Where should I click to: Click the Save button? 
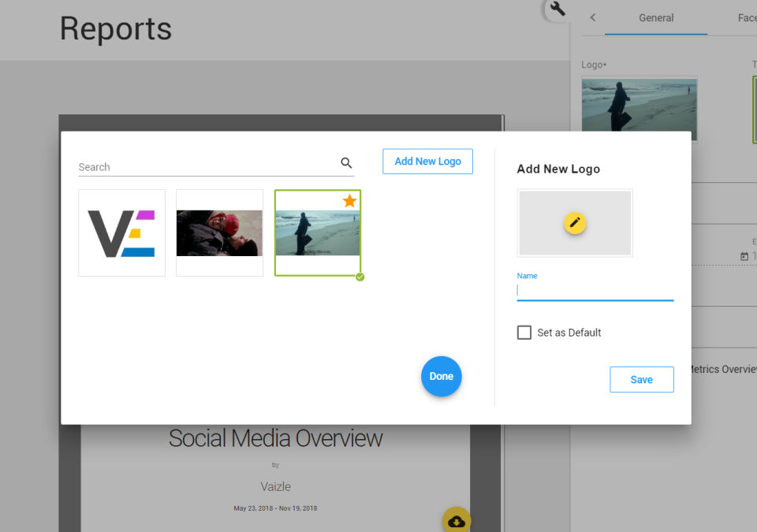(641, 379)
